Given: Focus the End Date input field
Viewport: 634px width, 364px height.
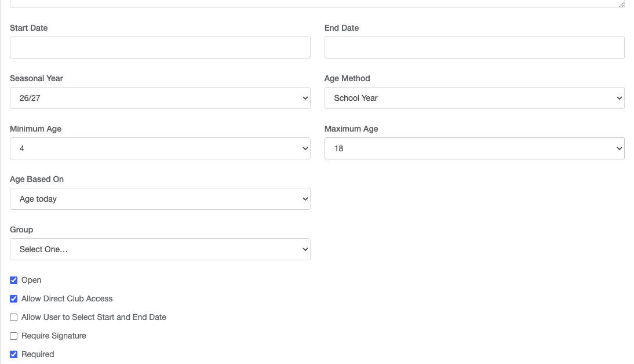Looking at the screenshot, I should [474, 48].
